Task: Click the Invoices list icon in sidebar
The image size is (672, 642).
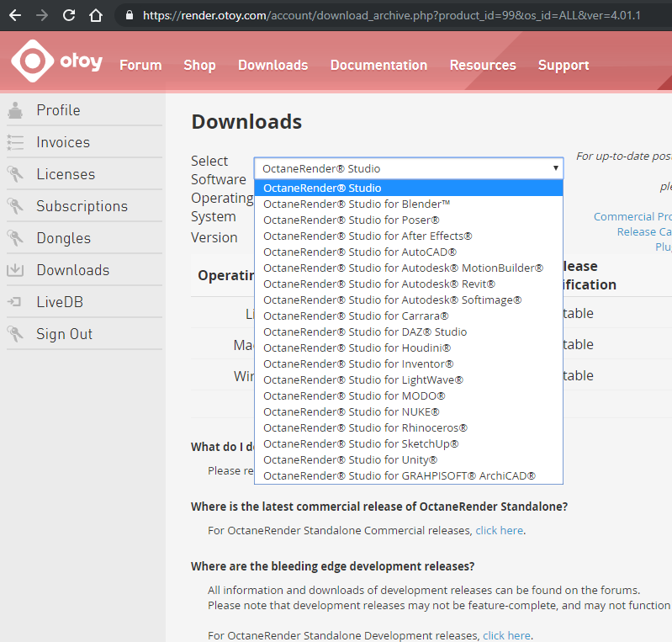Action: click(15, 142)
